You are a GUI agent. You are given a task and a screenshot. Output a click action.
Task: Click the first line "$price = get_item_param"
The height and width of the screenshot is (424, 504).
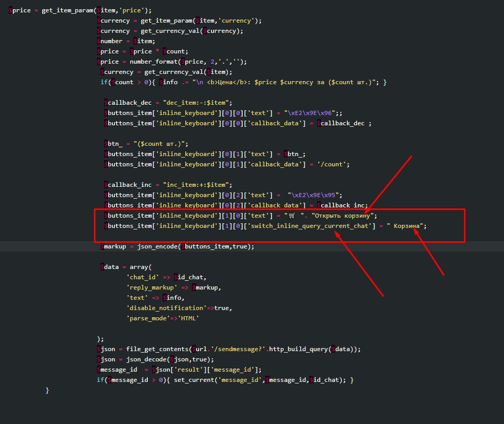pos(80,10)
